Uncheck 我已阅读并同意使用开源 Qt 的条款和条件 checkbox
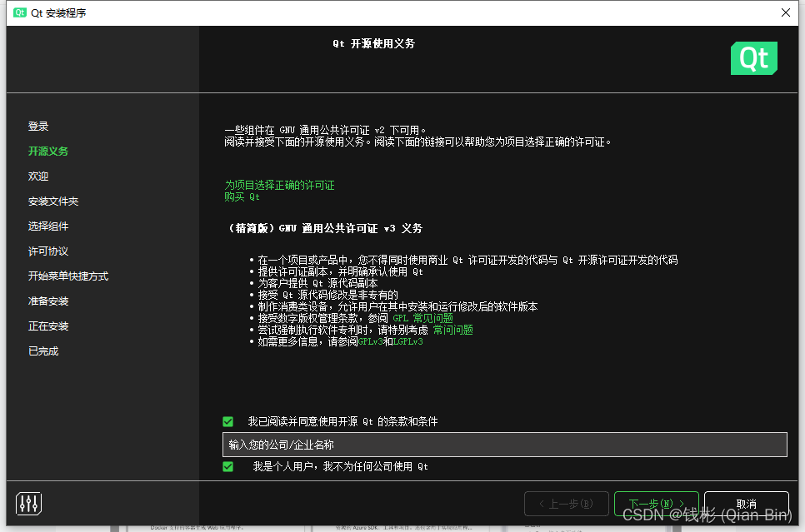Viewport: 805px width, 532px height. click(x=228, y=422)
